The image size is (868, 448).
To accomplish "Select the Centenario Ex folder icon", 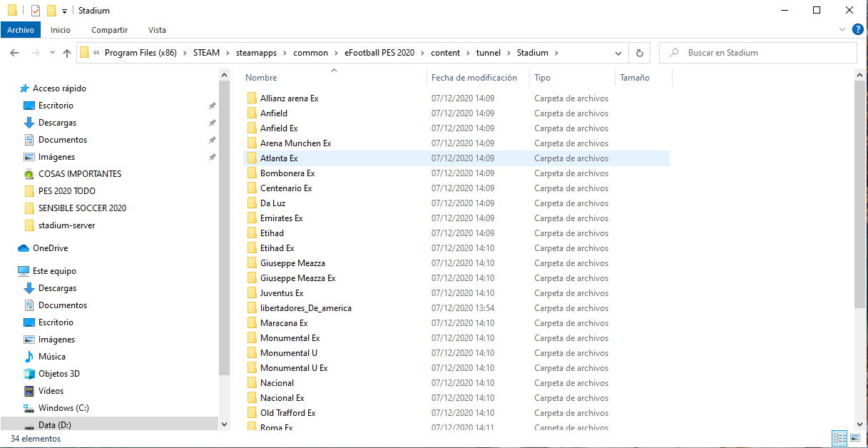I will tap(252, 188).
